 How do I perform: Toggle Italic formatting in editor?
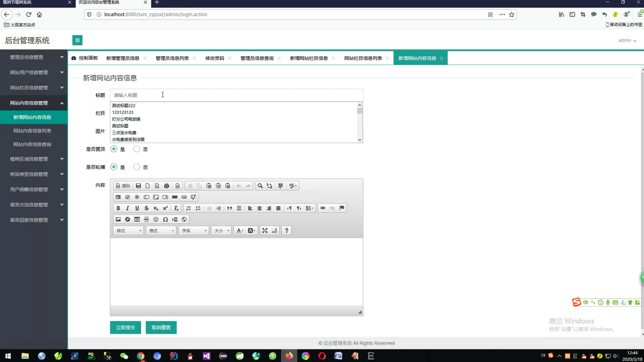127,208
